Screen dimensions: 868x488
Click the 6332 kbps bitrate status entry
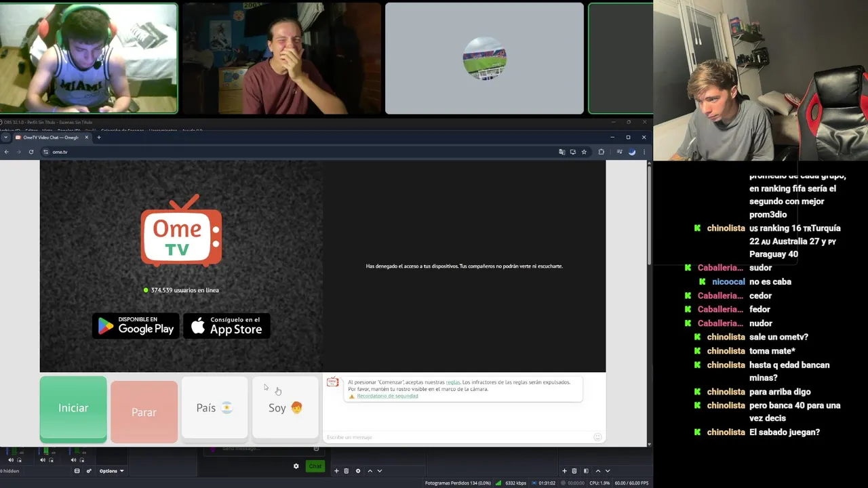(516, 483)
